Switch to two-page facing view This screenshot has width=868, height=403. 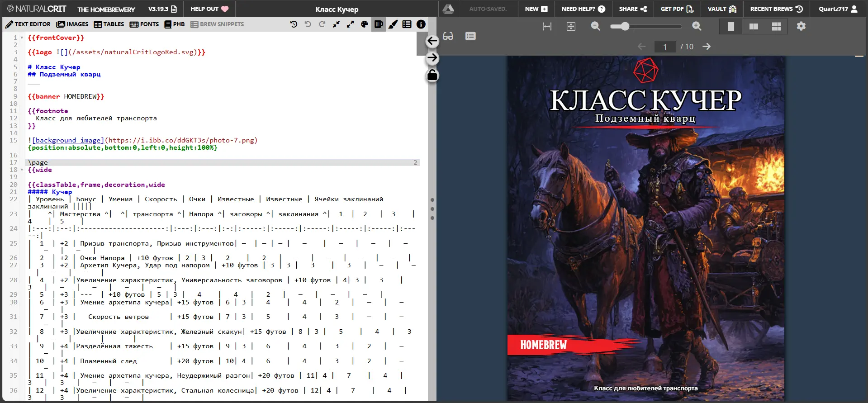pyautogui.click(x=754, y=27)
